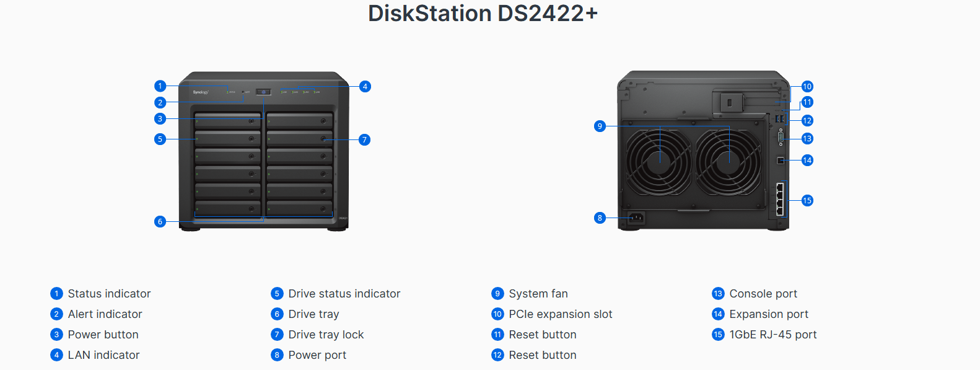Select the 1GbE RJ-45 port legend label
Screen dimensions: 980x370
tap(773, 335)
